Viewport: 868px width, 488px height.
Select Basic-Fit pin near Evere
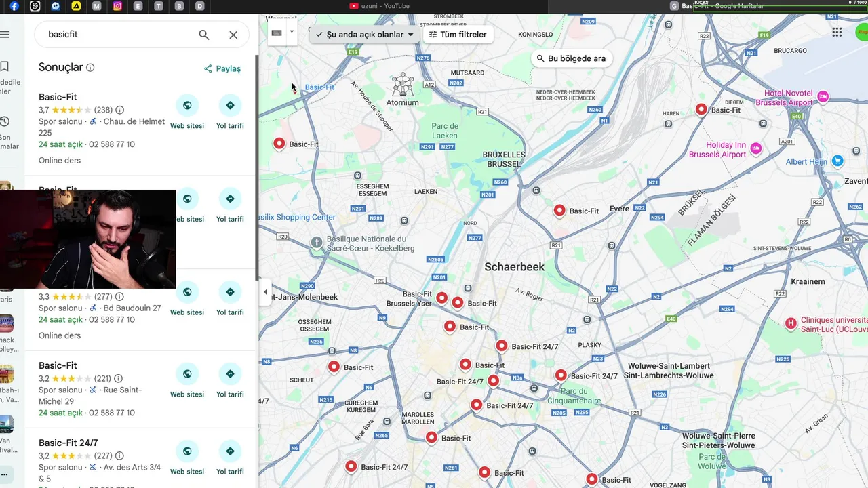[559, 211]
